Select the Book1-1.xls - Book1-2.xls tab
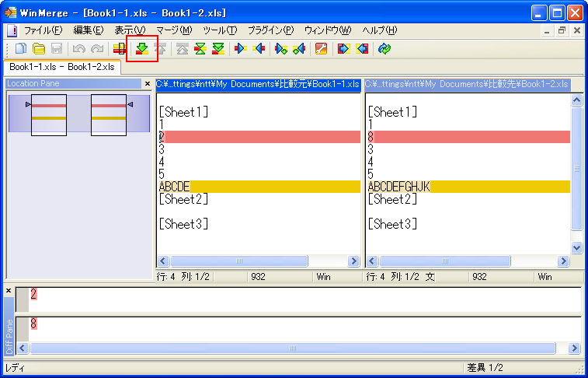 62,67
